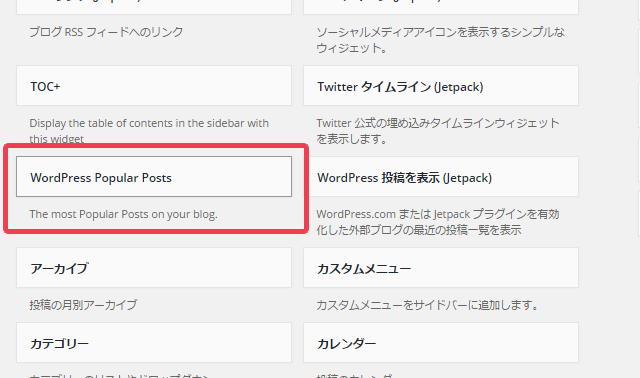Select the カレンダー widget
The image size is (640, 378).
coord(441,343)
